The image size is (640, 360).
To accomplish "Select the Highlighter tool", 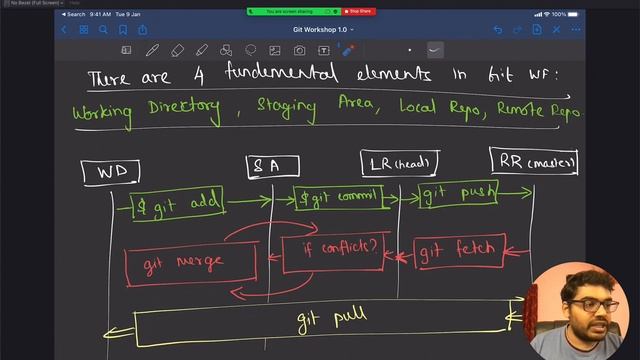I will 202,50.
